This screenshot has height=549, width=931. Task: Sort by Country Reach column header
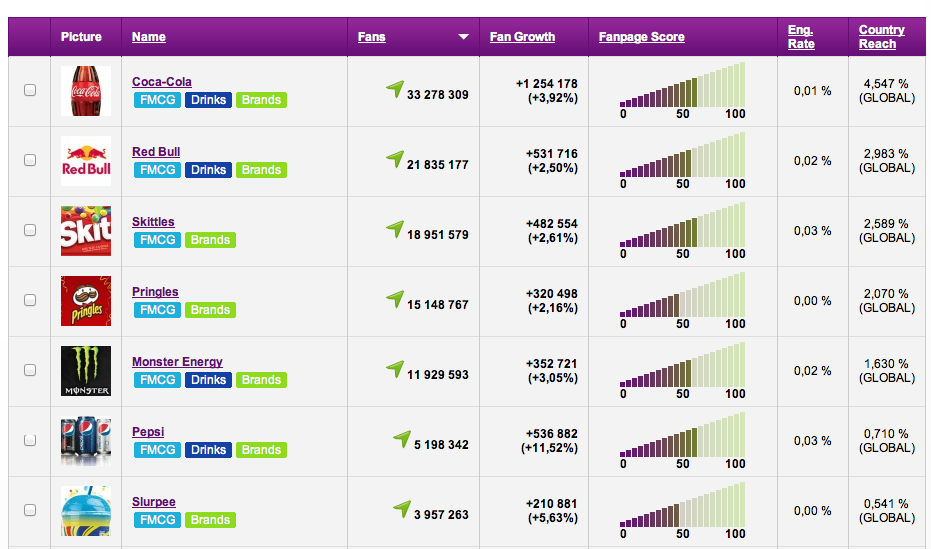click(x=882, y=37)
